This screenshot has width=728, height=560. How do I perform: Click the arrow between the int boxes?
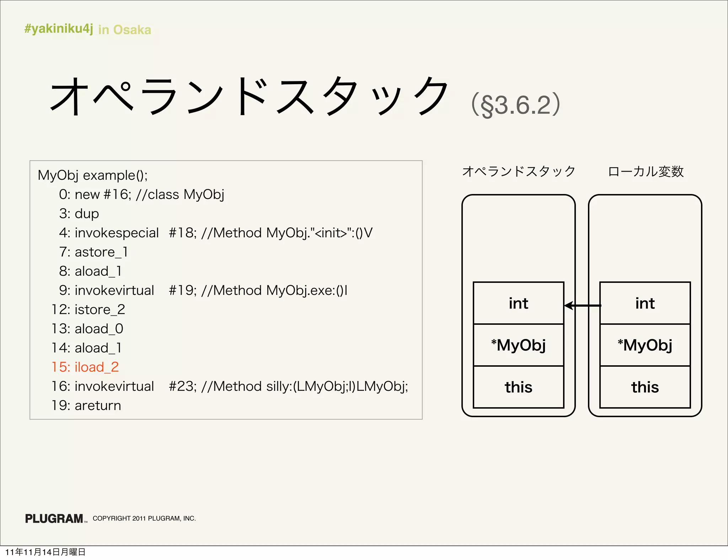tap(582, 305)
